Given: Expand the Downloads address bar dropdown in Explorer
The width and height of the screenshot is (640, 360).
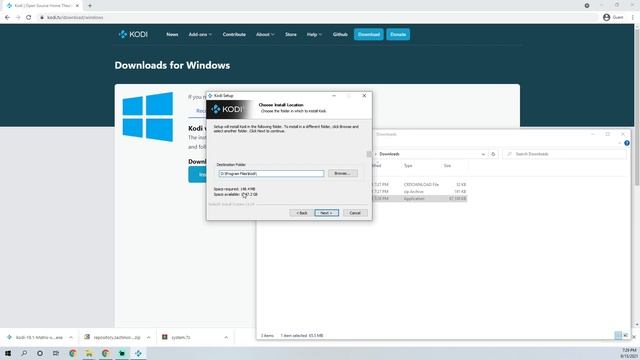Looking at the screenshot, I should pyautogui.click(x=483, y=154).
